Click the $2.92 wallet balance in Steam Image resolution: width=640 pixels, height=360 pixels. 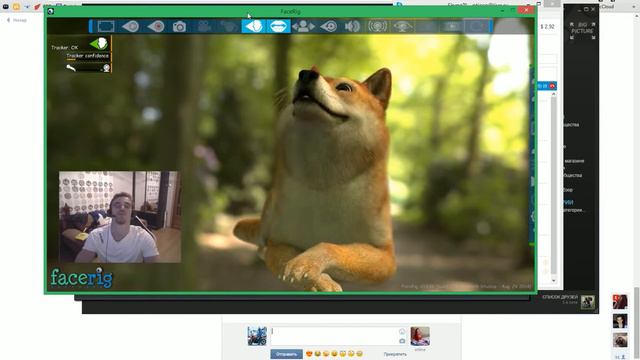click(547, 27)
